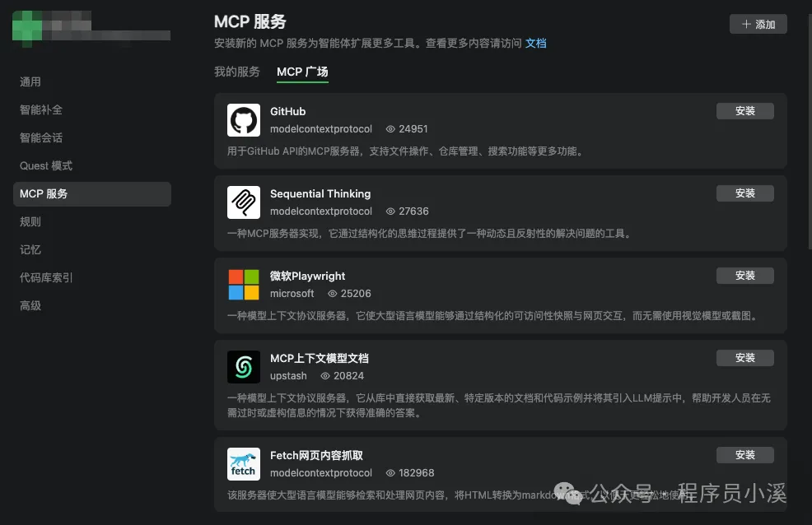Screen dimensions: 812x525
Task: Click the eye icon beside 24951
Action: [390, 129]
